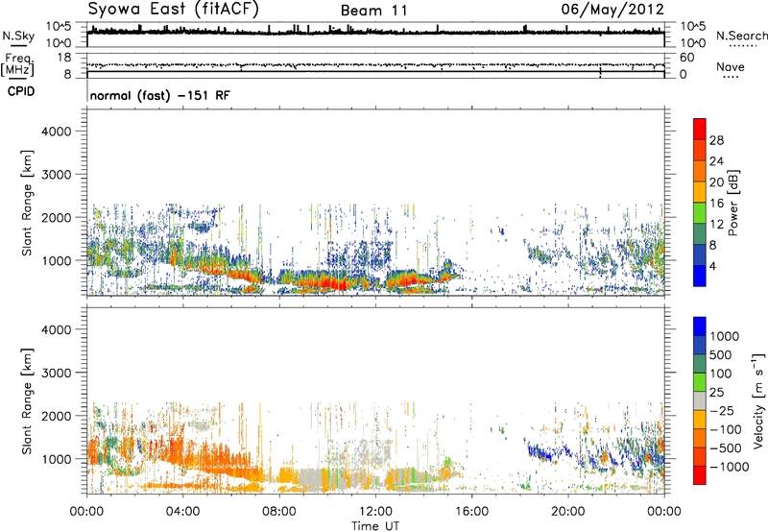This screenshot has height=532, width=768.
Task: Click the "04:00" time axis tick label
Action: coord(183,512)
